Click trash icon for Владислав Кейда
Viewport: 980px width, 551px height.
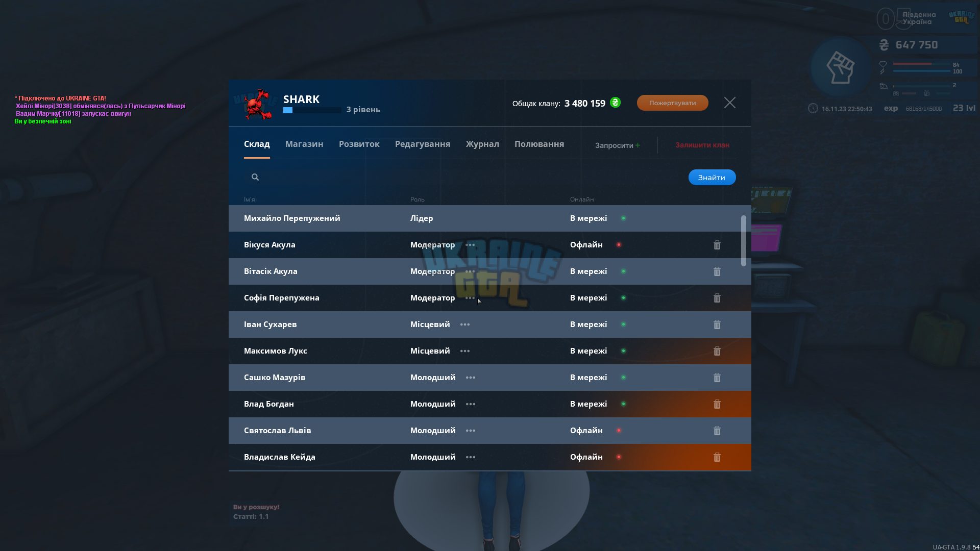pyautogui.click(x=717, y=457)
